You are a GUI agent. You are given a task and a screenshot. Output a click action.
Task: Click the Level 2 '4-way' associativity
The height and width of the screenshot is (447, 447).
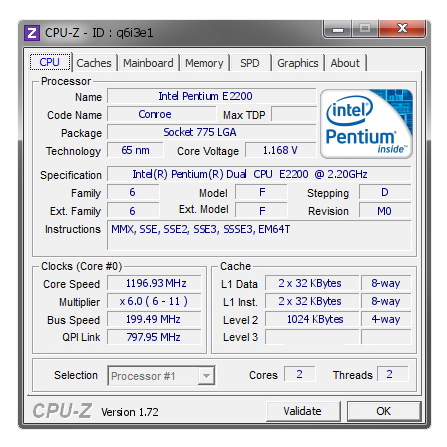[x=386, y=319]
